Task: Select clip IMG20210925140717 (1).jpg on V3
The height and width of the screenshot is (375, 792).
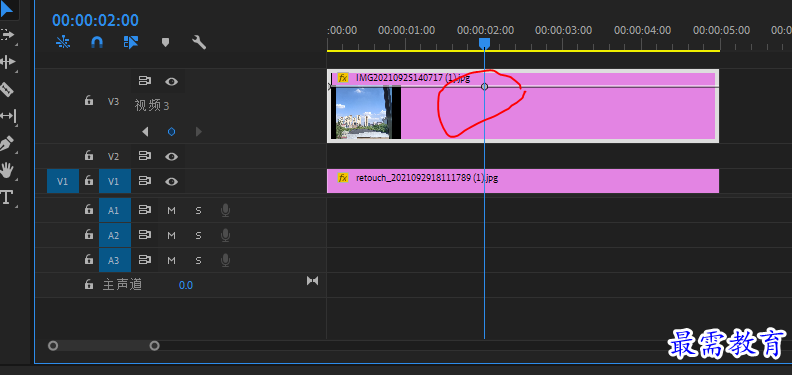Action: (x=523, y=106)
